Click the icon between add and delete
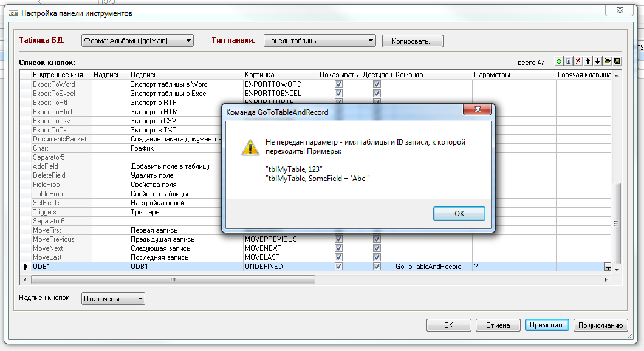This screenshot has height=351, width=644. point(568,61)
